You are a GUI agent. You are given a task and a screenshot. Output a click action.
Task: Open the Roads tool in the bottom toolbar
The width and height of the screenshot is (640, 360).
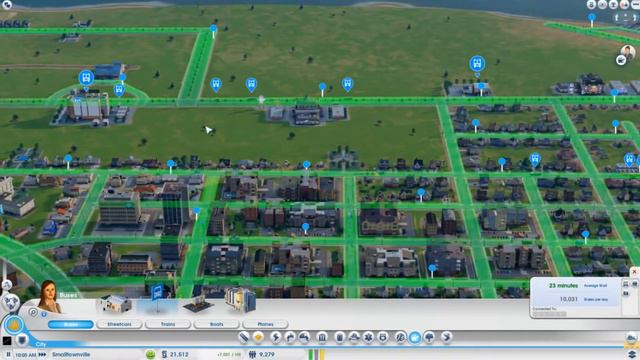click(244, 337)
